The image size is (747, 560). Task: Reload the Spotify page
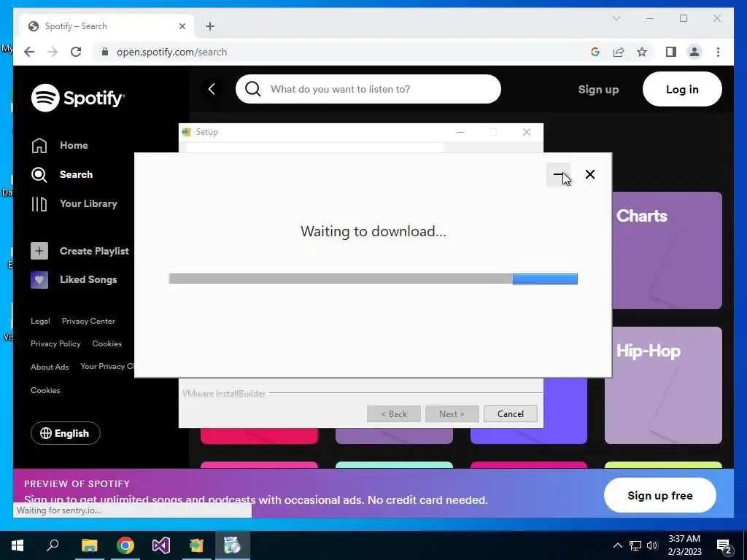(76, 52)
